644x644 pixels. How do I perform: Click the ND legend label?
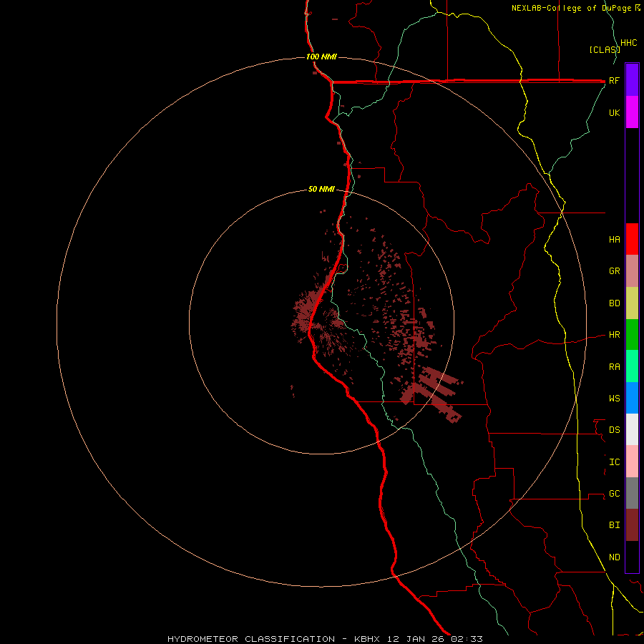point(615,557)
